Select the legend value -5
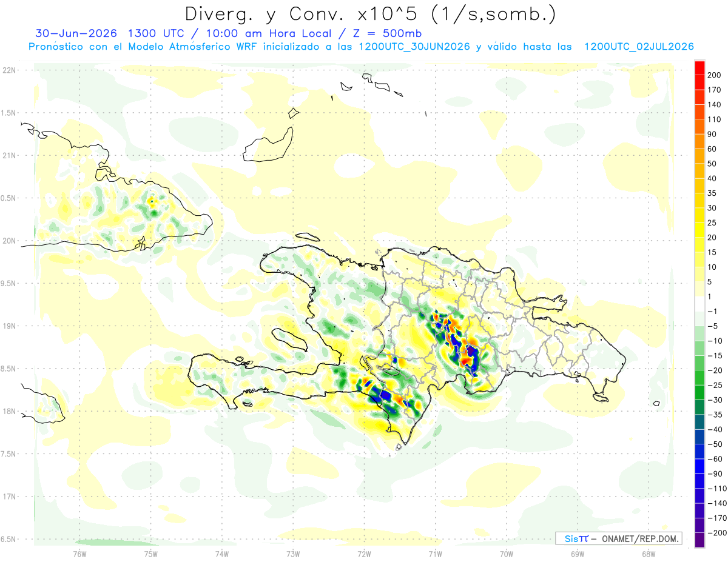 click(x=713, y=326)
